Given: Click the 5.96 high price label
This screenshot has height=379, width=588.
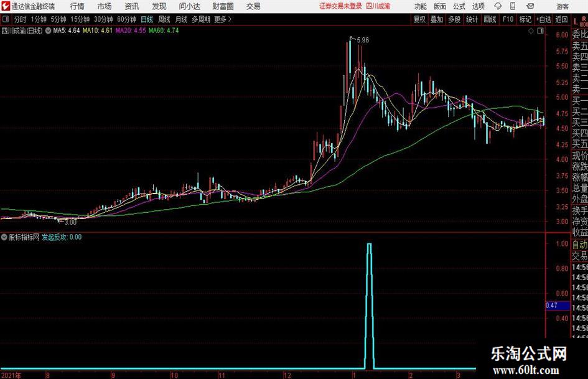Looking at the screenshot, I should tap(363, 40).
